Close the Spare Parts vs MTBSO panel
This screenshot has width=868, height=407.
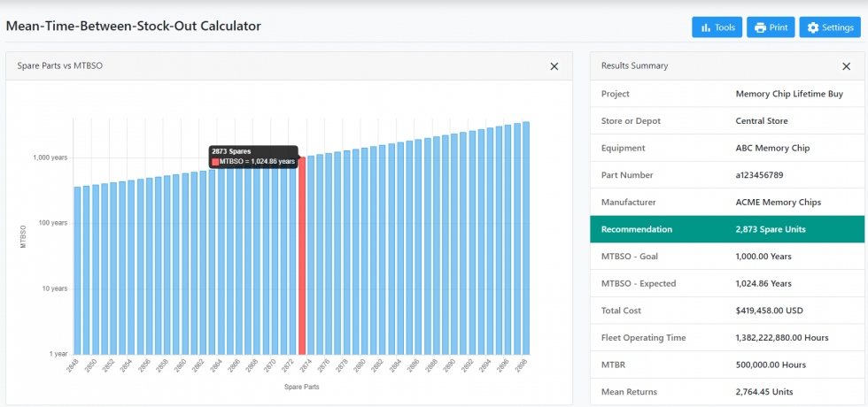pyautogui.click(x=554, y=66)
